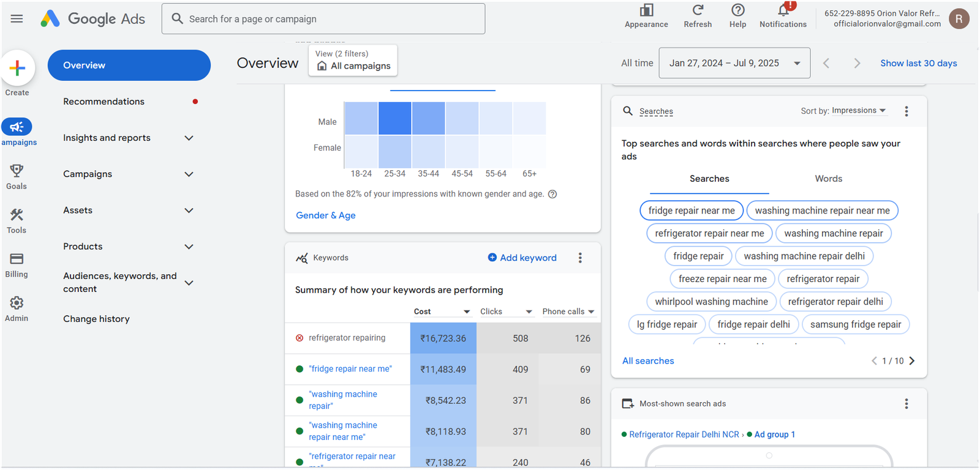Open the account profile avatar
This screenshot has width=980, height=470.
click(959, 19)
